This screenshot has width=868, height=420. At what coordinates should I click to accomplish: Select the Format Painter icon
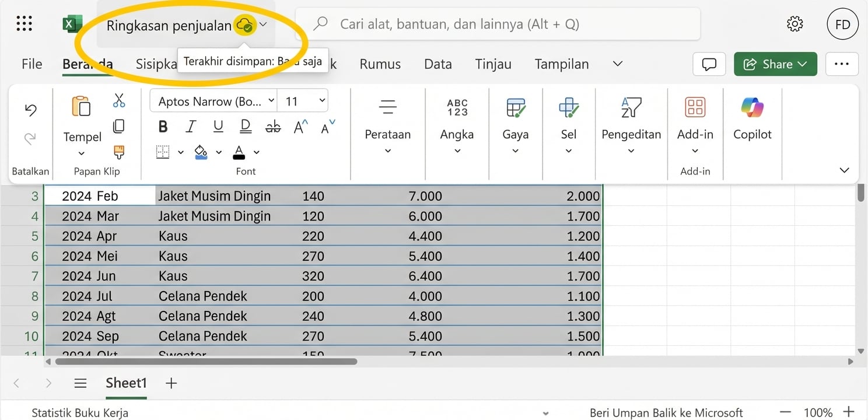119,151
